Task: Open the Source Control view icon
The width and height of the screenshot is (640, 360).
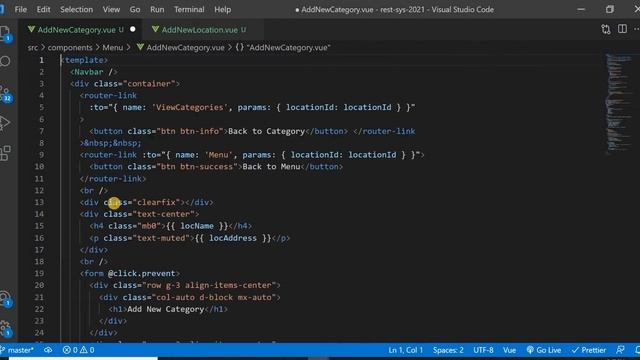Action: [x=5, y=94]
